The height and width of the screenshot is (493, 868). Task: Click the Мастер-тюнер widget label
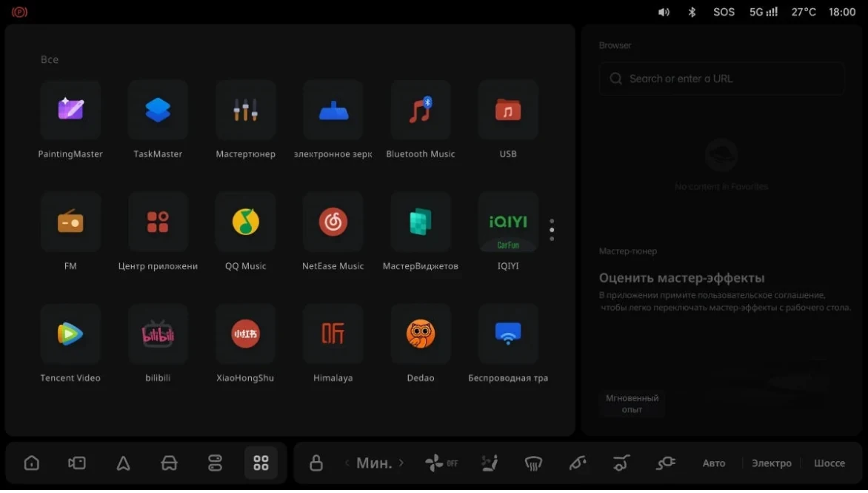point(628,251)
